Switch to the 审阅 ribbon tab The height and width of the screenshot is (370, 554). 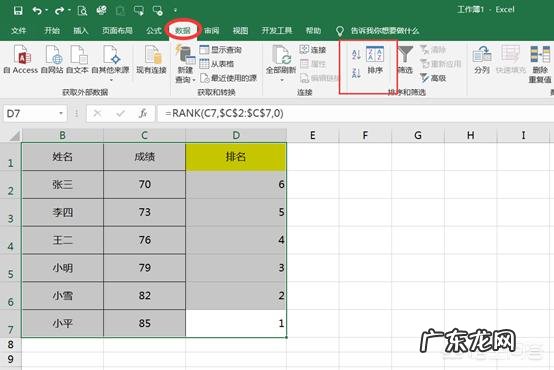click(x=212, y=31)
